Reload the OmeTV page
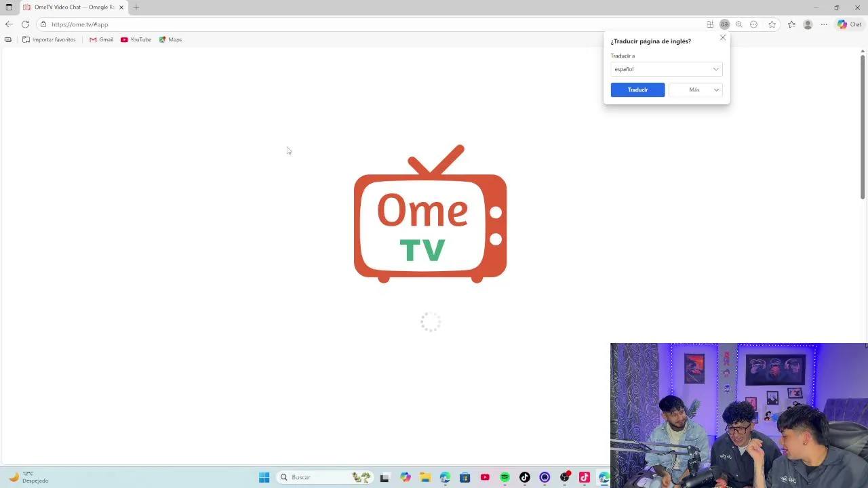Viewport: 868px width, 488px height. pyautogui.click(x=25, y=24)
